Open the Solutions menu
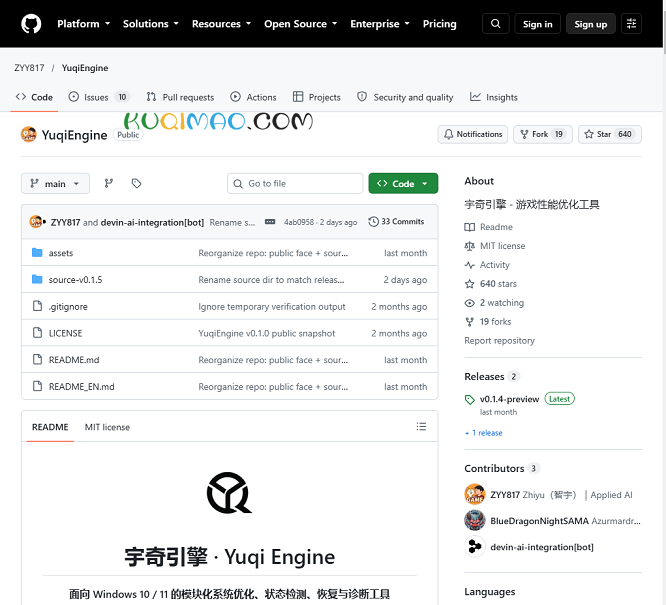The height and width of the screenshot is (605, 666). pyautogui.click(x=151, y=24)
